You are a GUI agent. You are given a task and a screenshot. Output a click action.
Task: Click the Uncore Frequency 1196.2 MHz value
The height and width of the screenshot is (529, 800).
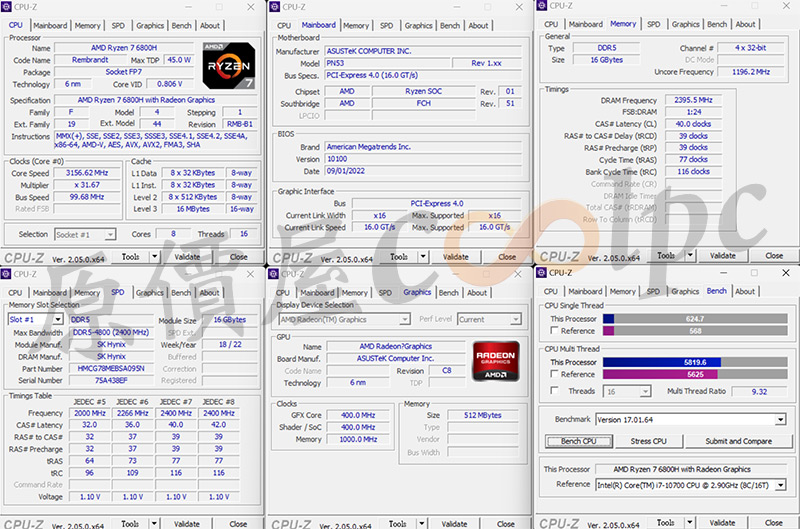(x=751, y=72)
